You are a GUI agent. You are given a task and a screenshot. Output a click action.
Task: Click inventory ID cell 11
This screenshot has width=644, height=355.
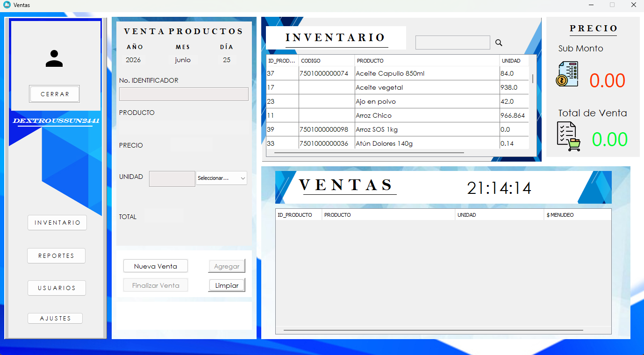pyautogui.click(x=282, y=115)
